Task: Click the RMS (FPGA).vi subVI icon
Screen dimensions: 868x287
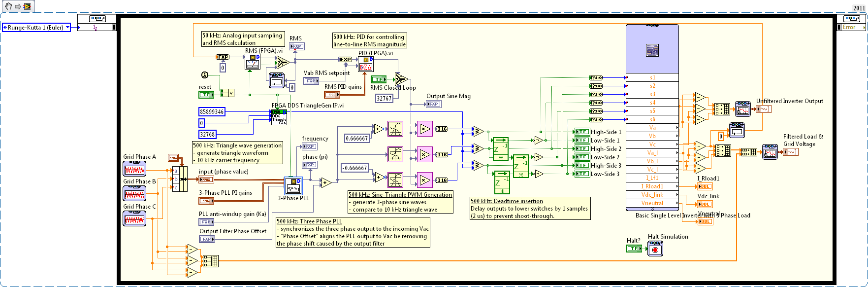Action: (253, 62)
